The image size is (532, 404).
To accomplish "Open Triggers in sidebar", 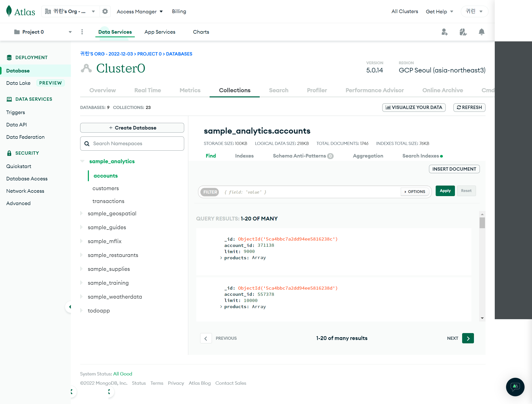I will pyautogui.click(x=15, y=112).
